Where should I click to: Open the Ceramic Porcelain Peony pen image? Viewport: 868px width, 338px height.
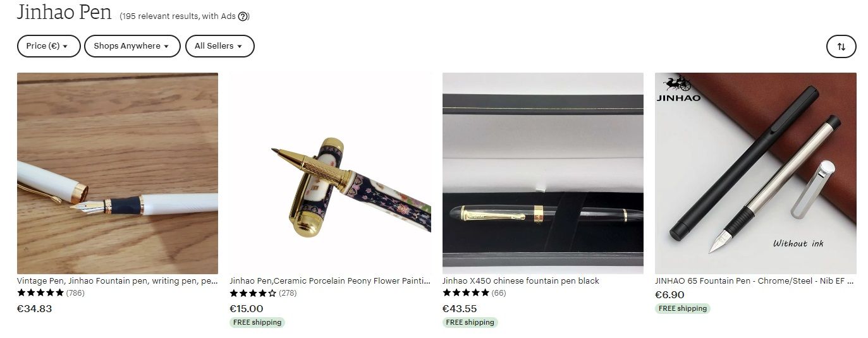coord(330,173)
